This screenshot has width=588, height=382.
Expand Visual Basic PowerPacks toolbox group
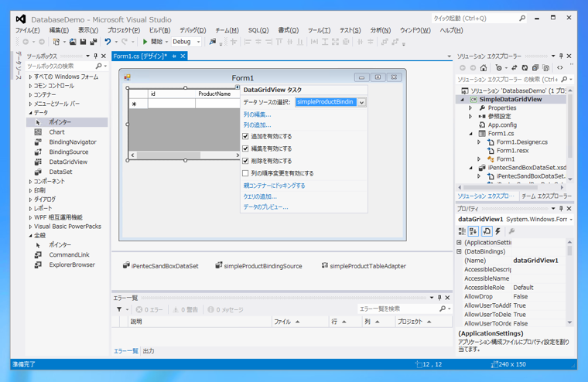(30, 227)
